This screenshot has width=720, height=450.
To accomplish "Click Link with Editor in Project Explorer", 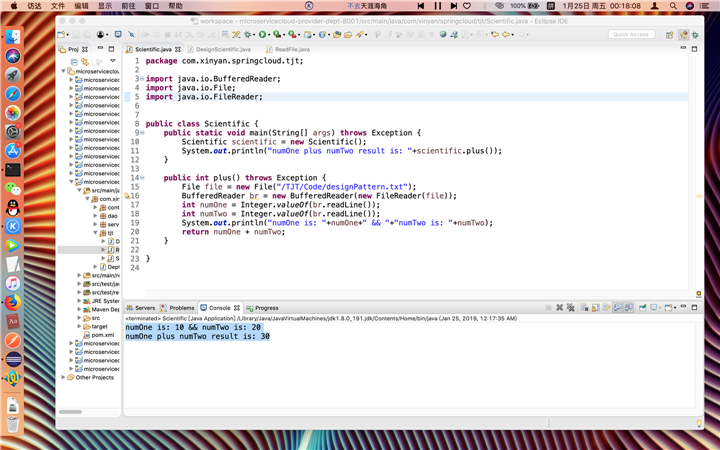I will [84, 61].
